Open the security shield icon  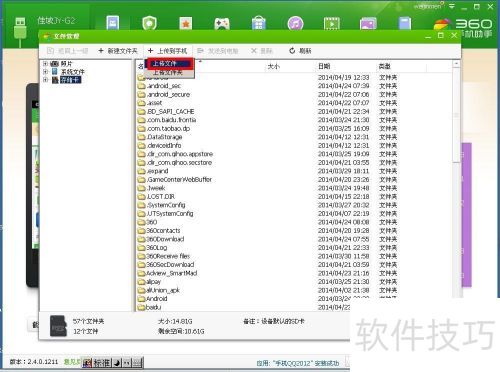click(149, 23)
